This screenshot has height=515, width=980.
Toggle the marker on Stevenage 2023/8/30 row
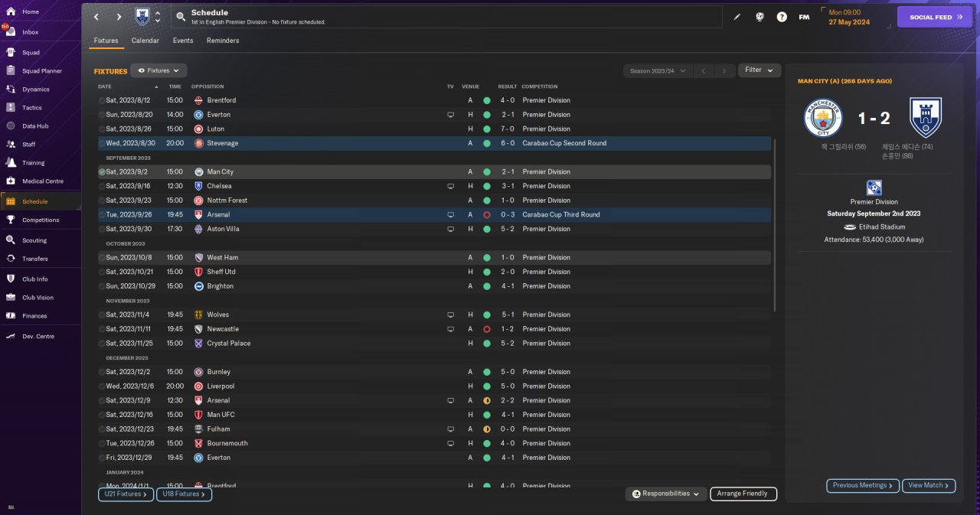[x=102, y=143]
